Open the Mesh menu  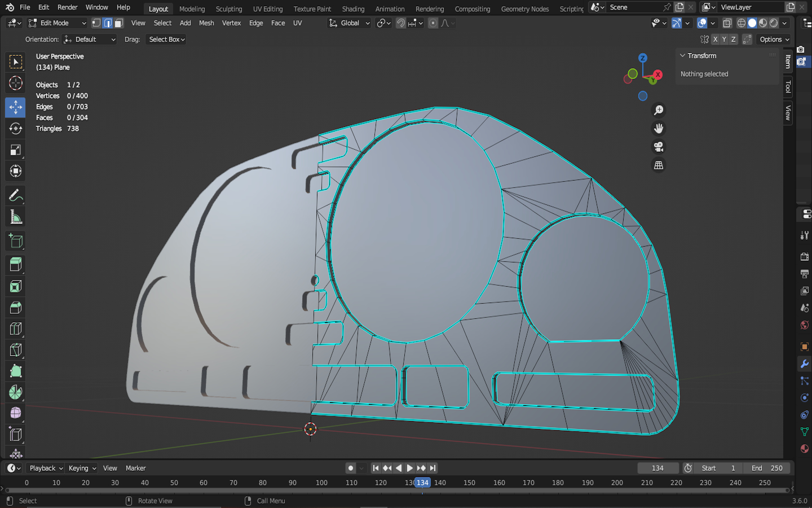(206, 23)
